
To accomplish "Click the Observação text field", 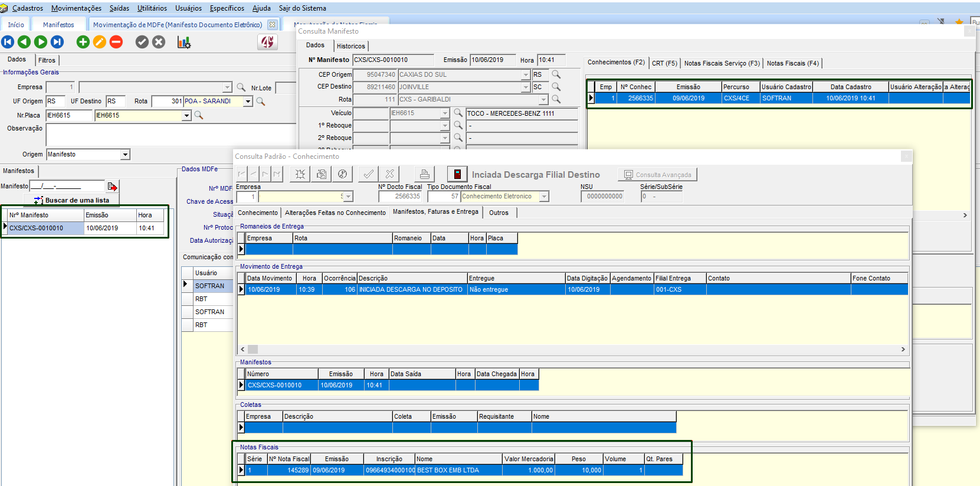I will point(170,134).
